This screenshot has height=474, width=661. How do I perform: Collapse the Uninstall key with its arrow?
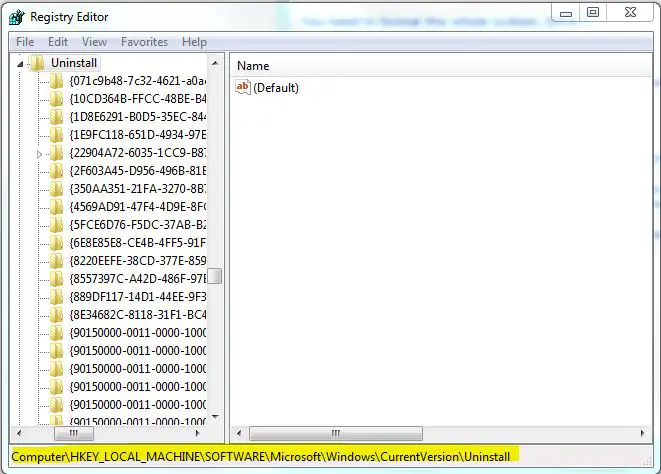(20, 64)
